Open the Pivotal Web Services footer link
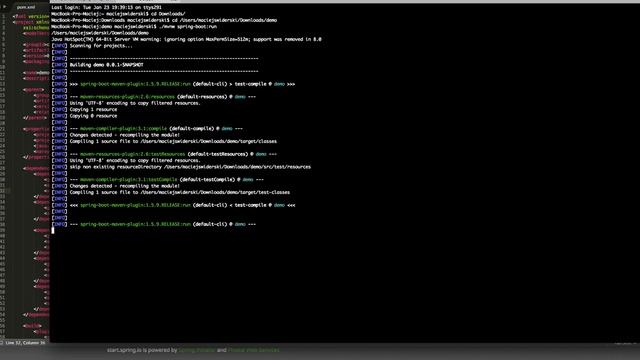Image resolution: width=640 pixels, height=360 pixels. 253,350
